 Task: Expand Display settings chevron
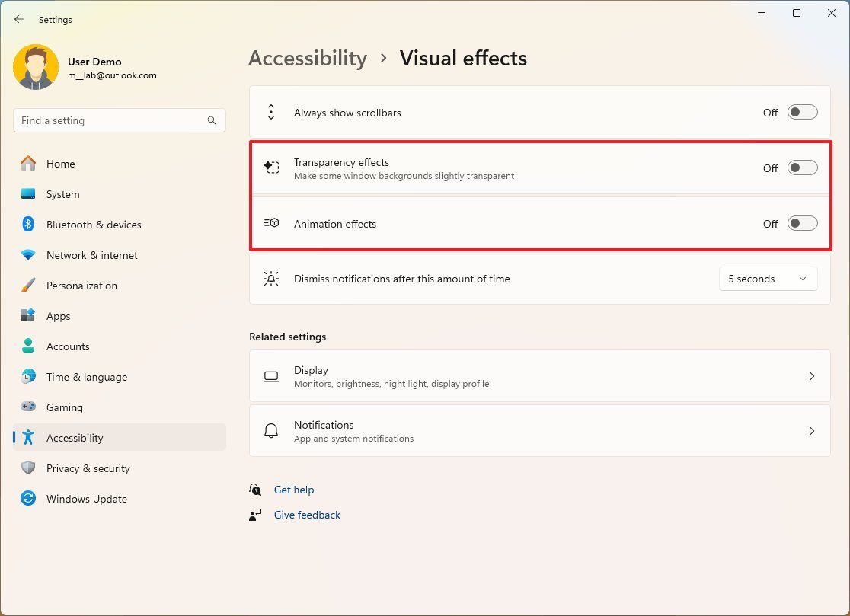click(811, 376)
